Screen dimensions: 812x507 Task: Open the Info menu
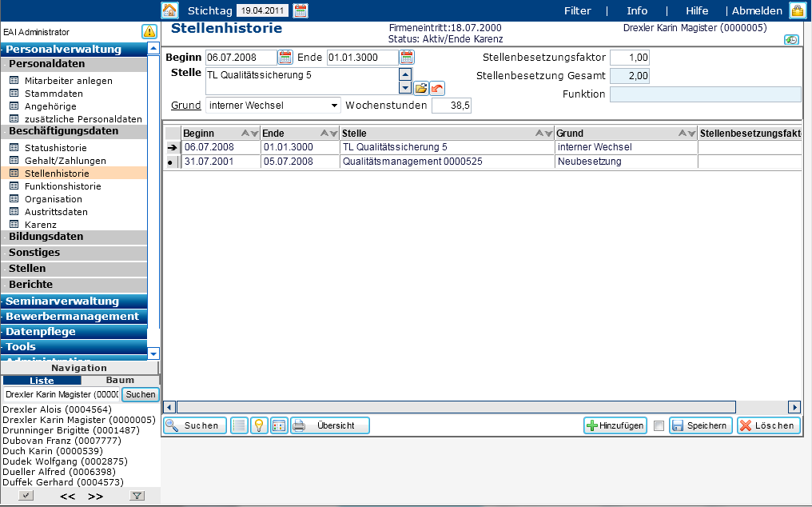click(x=637, y=11)
